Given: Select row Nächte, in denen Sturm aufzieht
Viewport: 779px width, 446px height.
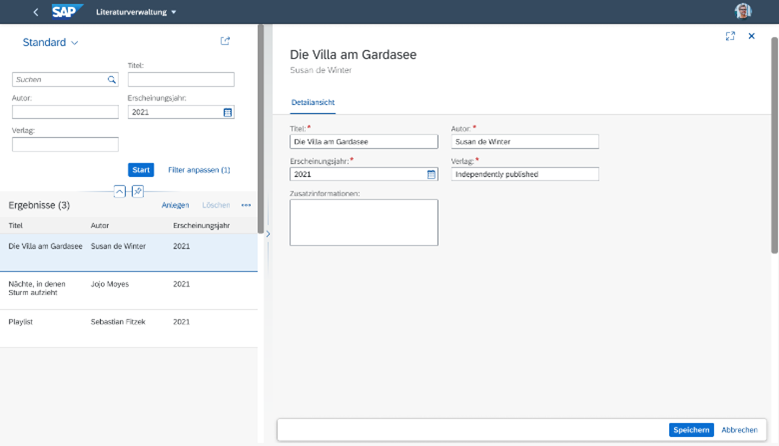Looking at the screenshot, I should [129, 291].
